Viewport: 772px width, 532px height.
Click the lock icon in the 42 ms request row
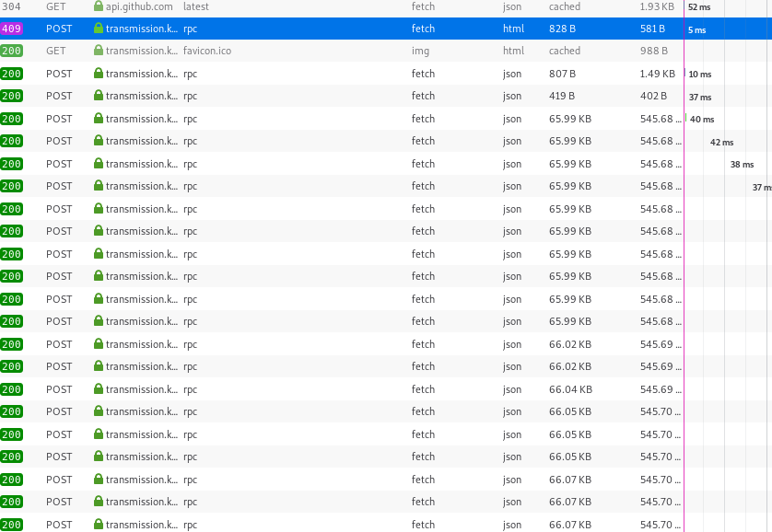click(99, 141)
